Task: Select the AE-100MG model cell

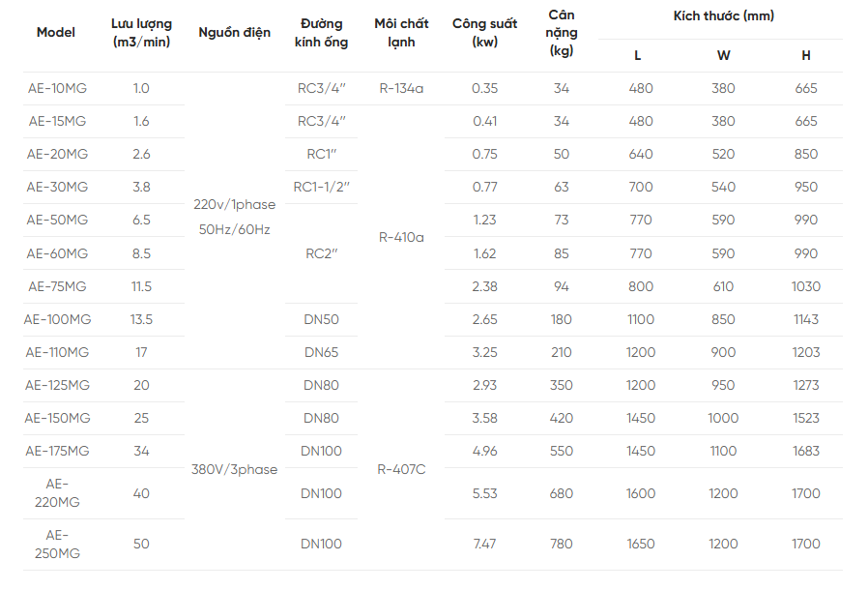Action: 56,319
